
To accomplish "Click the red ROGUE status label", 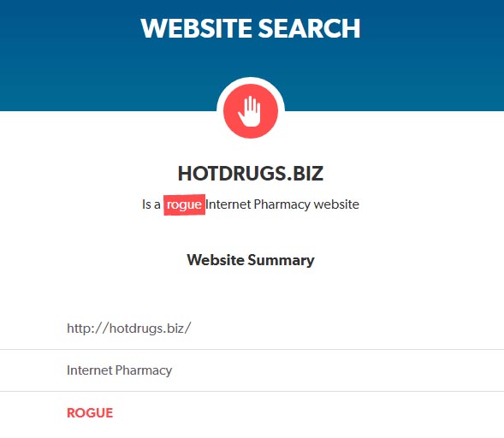I will click(x=90, y=413).
